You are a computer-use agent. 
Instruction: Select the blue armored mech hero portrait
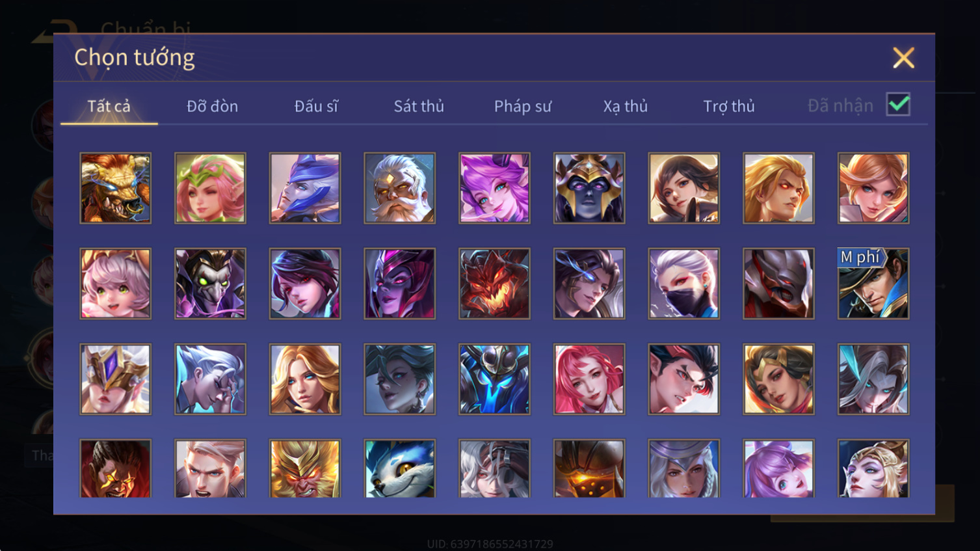tap(494, 379)
